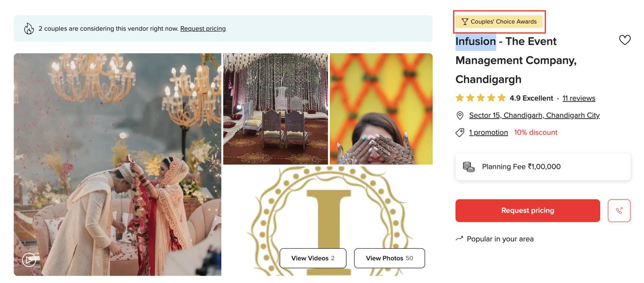The image size is (644, 283).
Task: Click the coins icon beside Planning Fee
Action: (x=468, y=167)
